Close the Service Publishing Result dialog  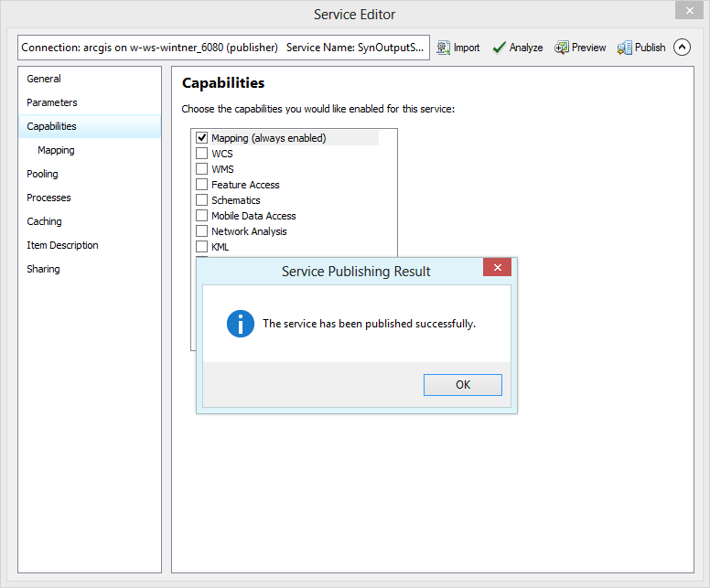tap(497, 267)
